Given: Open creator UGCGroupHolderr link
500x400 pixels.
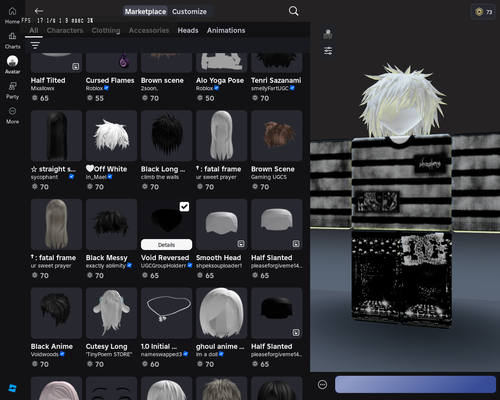Looking at the screenshot, I should pos(163,266).
